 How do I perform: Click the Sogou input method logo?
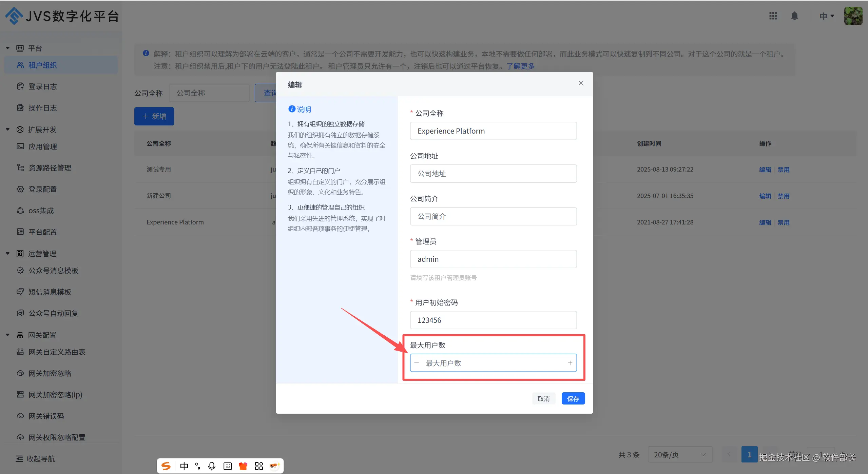click(x=166, y=466)
